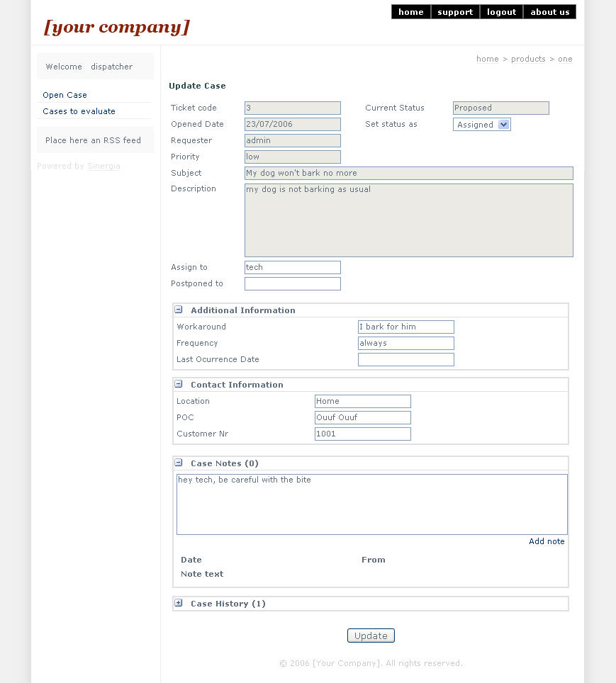Go to the home menu item
The image size is (616, 683).
410,12
